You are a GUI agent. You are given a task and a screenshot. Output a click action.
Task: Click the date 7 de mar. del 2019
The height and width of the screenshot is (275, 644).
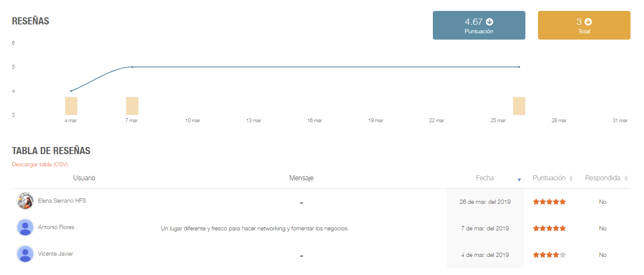[485, 228]
